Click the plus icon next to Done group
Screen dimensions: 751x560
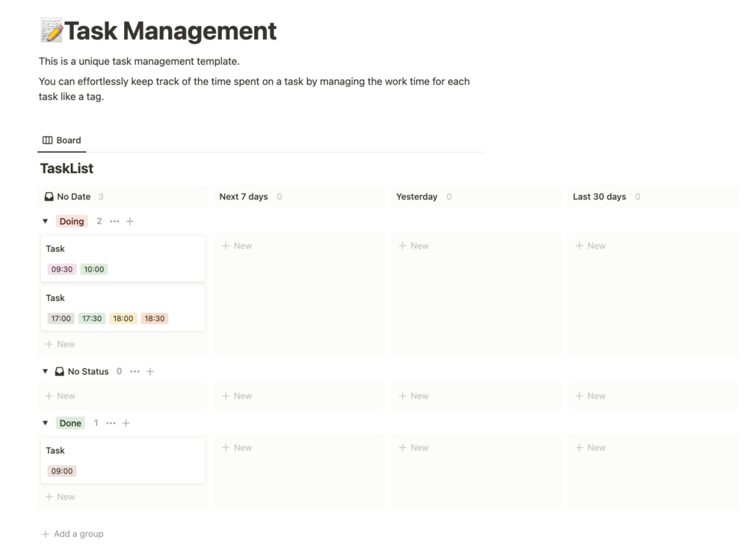(126, 423)
